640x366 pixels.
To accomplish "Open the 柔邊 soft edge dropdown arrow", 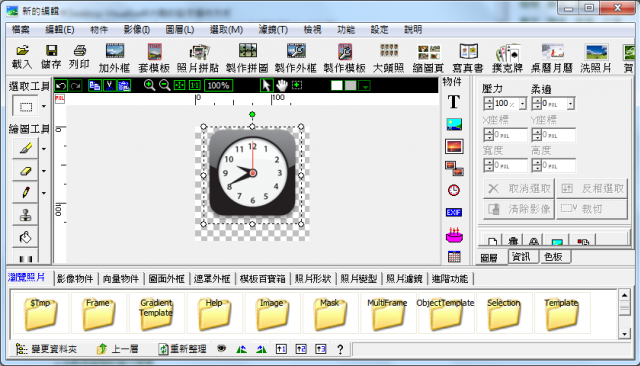I will coord(571,104).
